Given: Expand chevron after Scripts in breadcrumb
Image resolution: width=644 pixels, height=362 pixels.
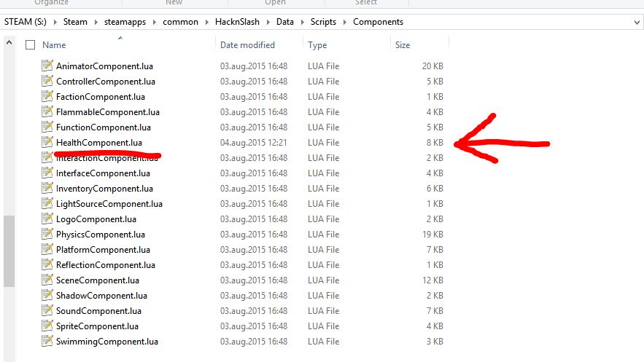Looking at the screenshot, I should 344,22.
